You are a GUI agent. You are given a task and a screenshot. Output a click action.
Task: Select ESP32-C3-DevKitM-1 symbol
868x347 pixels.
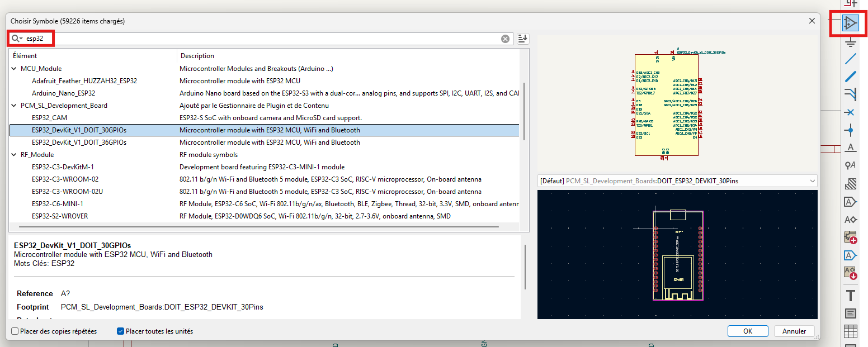point(63,167)
